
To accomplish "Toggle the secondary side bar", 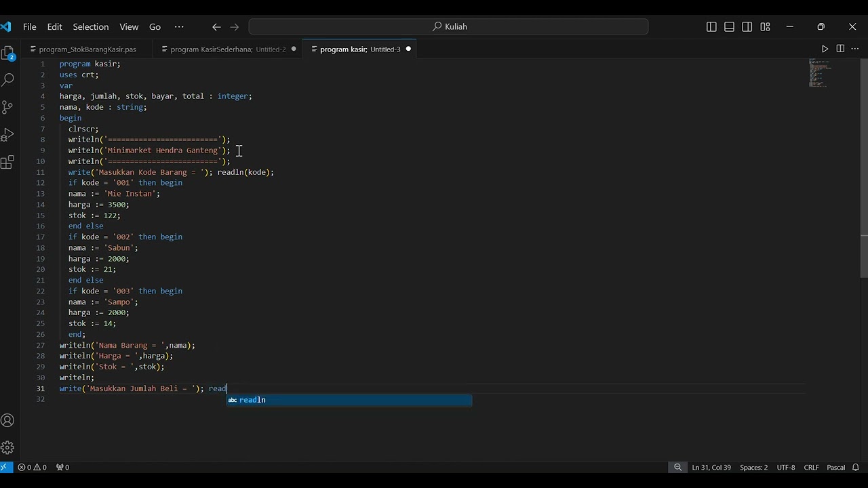I will (747, 27).
